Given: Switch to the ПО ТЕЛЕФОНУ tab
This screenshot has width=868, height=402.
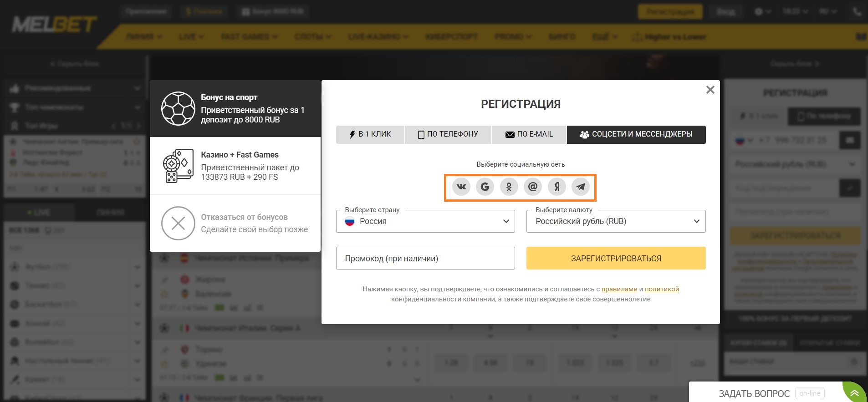Looking at the screenshot, I should click(448, 134).
